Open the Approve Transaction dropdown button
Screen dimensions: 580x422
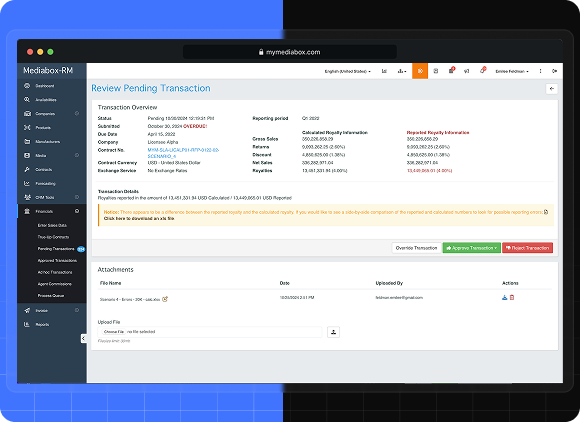point(472,248)
